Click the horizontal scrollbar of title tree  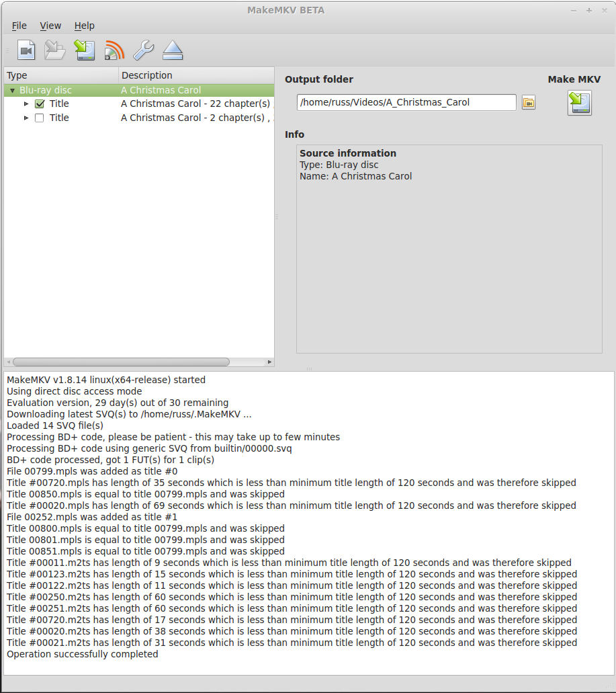pyautogui.click(x=121, y=362)
